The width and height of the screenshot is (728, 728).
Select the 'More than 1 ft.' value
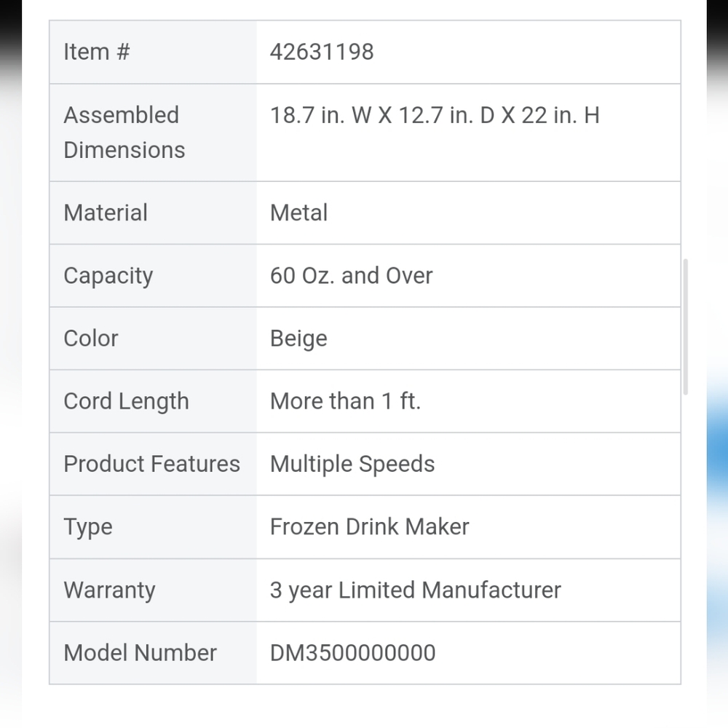click(x=345, y=401)
